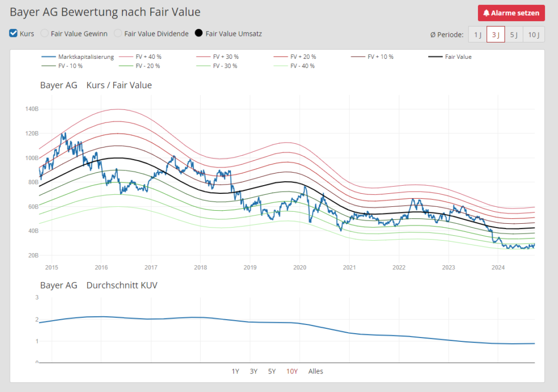The image size is (558, 392).
Task: Select the 5 J period button
Action: tap(513, 35)
